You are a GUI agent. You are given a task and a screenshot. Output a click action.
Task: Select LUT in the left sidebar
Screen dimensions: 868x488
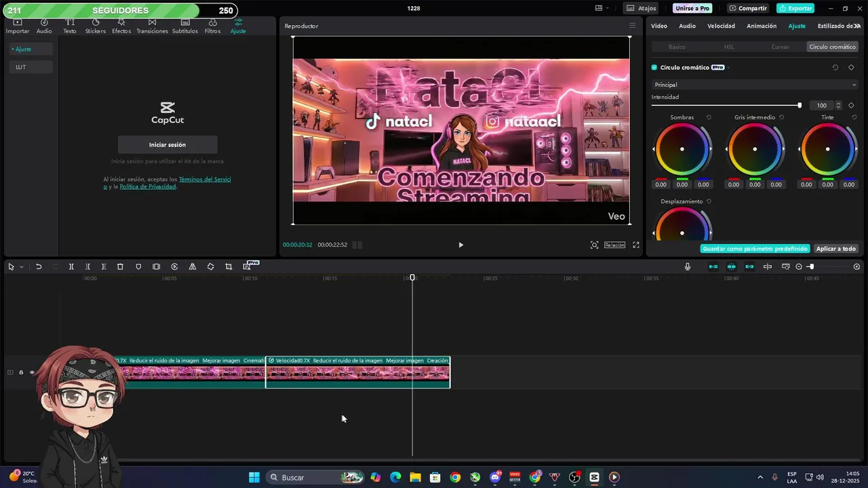click(x=31, y=67)
